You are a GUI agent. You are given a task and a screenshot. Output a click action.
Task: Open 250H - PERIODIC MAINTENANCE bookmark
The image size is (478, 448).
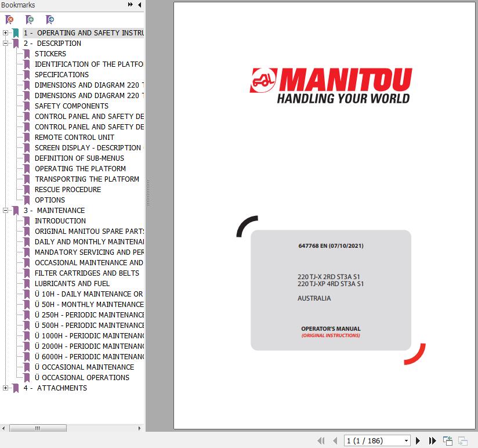point(89,315)
